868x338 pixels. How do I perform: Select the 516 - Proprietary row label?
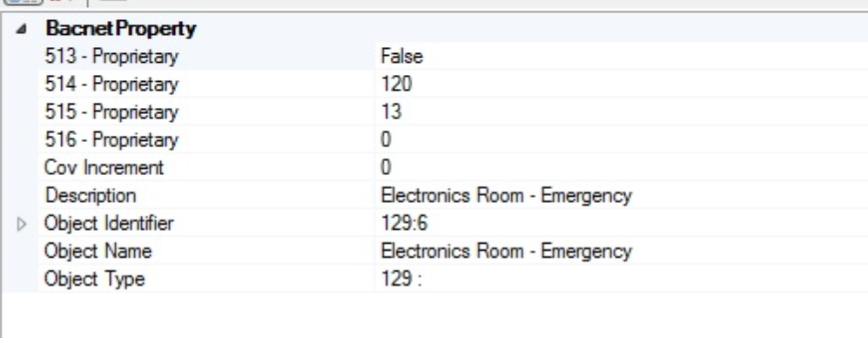[x=111, y=139]
